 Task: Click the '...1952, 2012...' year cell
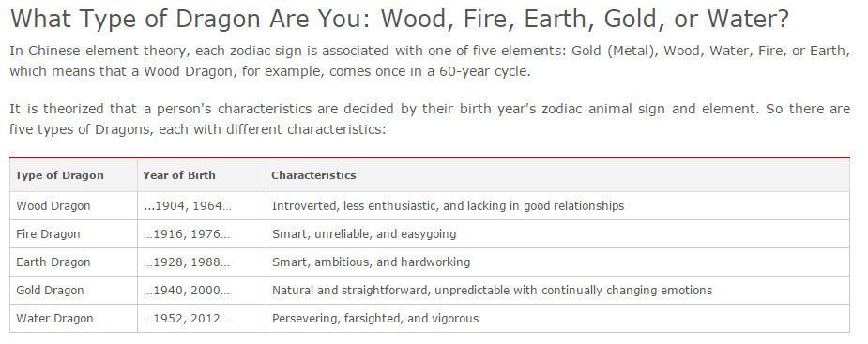202,319
